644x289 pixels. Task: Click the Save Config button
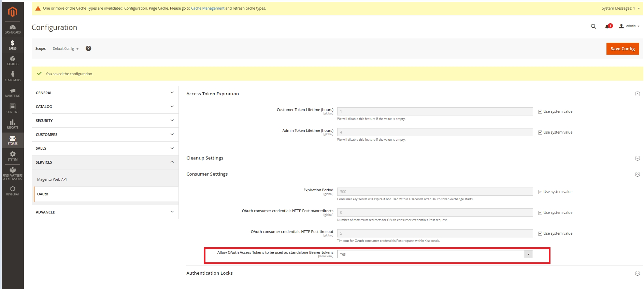click(x=622, y=49)
